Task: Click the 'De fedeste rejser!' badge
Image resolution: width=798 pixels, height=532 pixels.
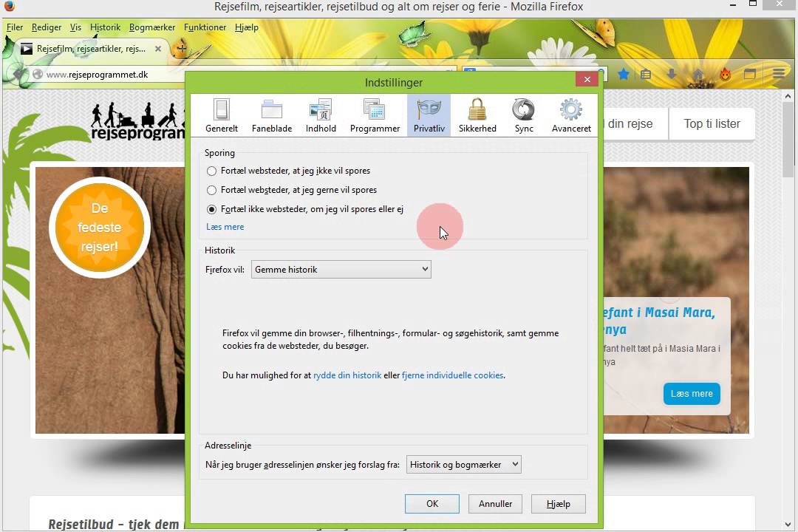Action: click(x=100, y=228)
